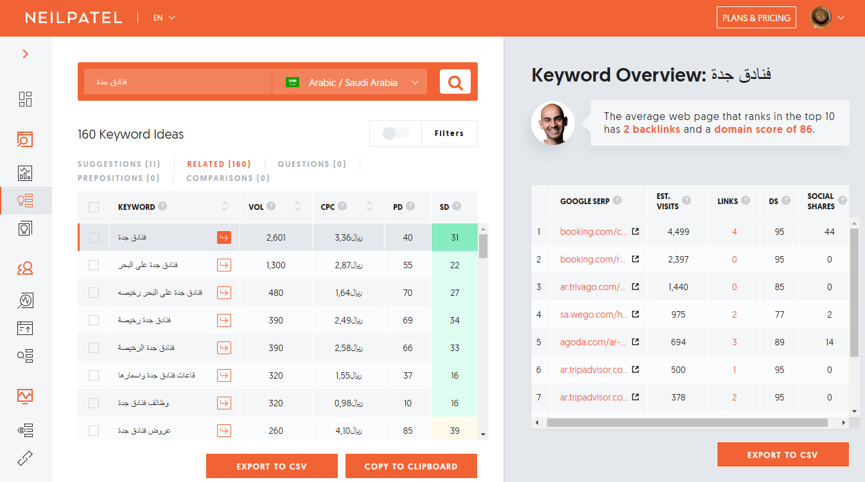Open the ar.trivago.com SERP link
This screenshot has width=865, height=482.
click(x=593, y=287)
